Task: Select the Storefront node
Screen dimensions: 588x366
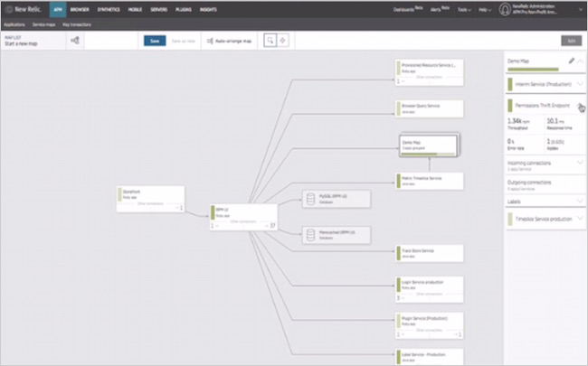Action: coord(150,199)
